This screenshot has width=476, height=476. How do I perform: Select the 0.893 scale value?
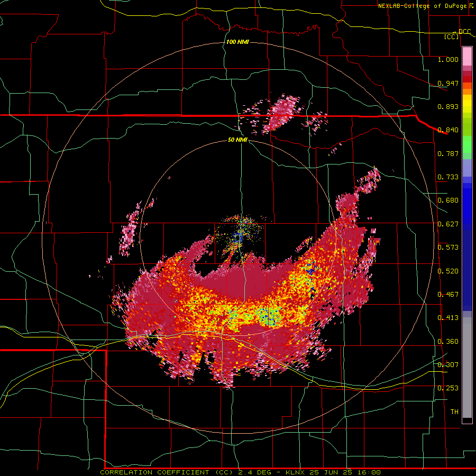pyautogui.click(x=448, y=106)
